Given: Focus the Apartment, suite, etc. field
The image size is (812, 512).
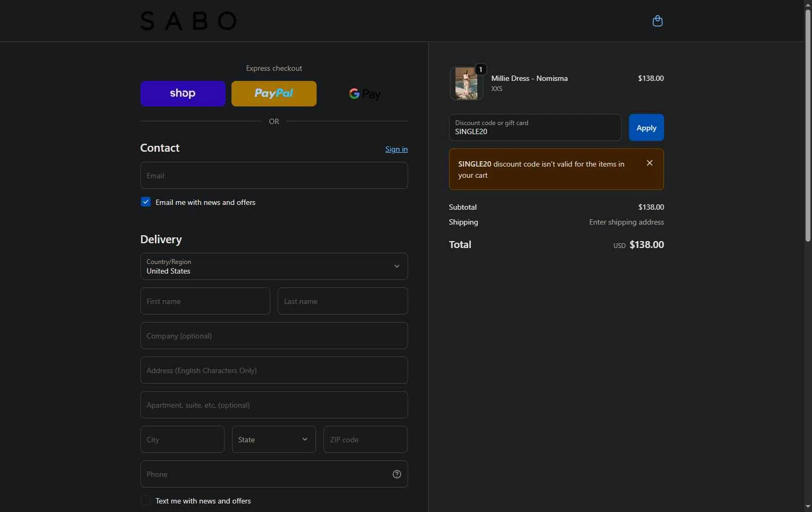Looking at the screenshot, I should pos(274,405).
